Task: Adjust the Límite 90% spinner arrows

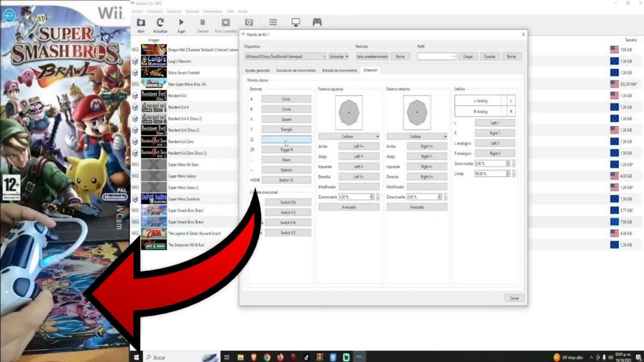Action: [508, 173]
